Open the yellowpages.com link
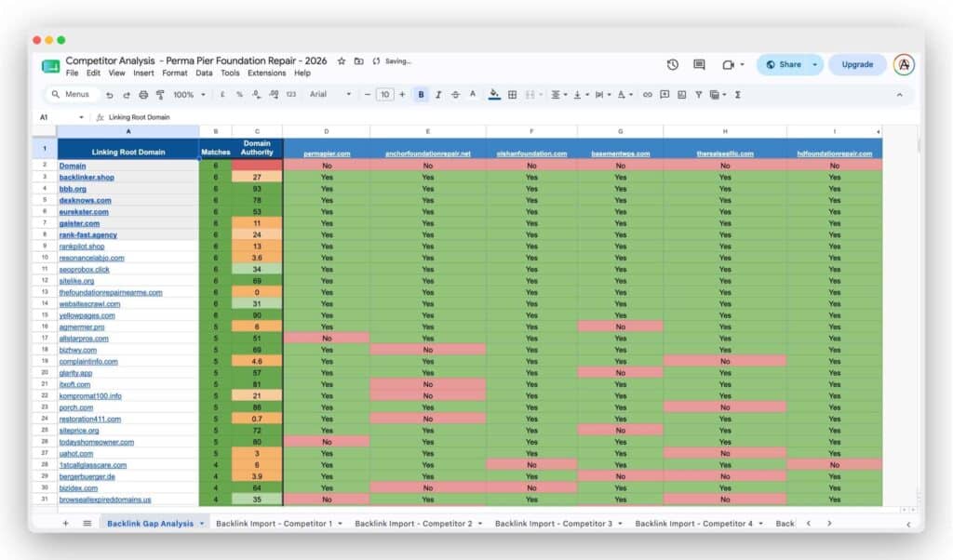Image resolution: width=953 pixels, height=560 pixels. point(87,315)
